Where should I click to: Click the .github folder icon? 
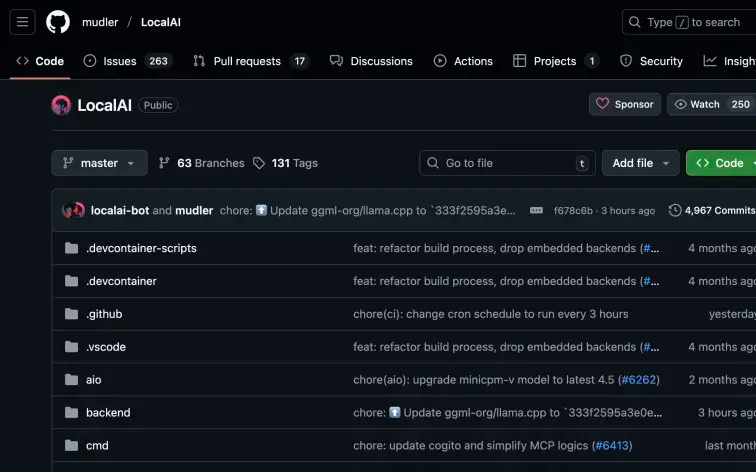[71, 314]
